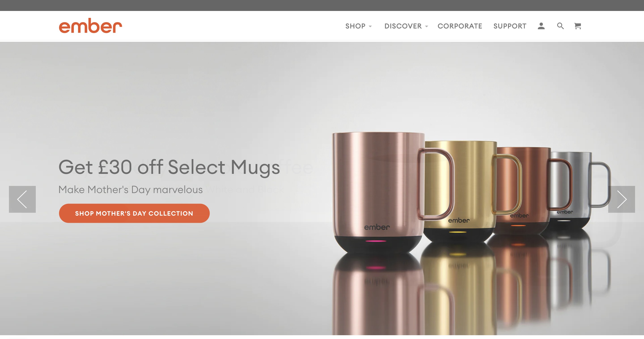Image resolution: width=644 pixels, height=339 pixels.
Task: Click the 'Get £30 off Select Mugs' headline
Action: [x=169, y=167]
